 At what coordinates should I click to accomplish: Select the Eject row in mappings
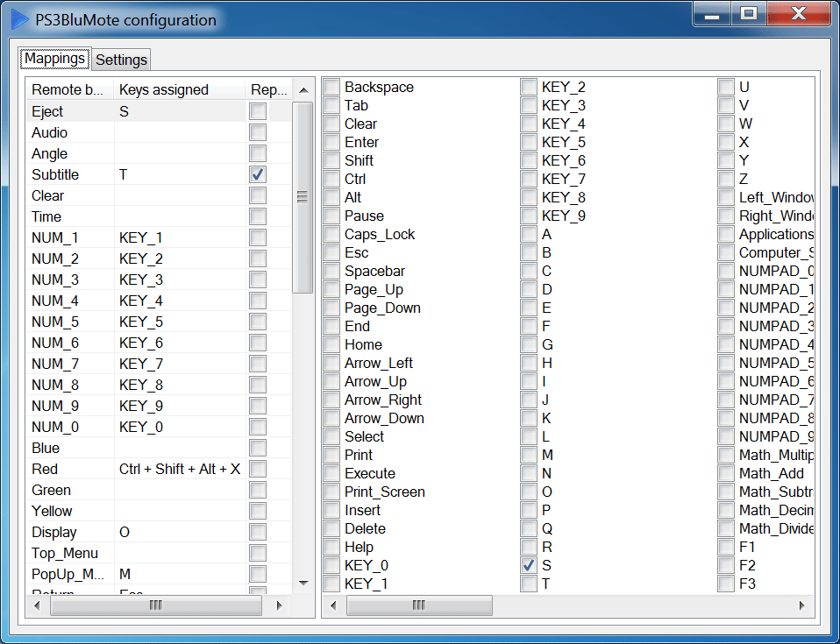coord(159,111)
